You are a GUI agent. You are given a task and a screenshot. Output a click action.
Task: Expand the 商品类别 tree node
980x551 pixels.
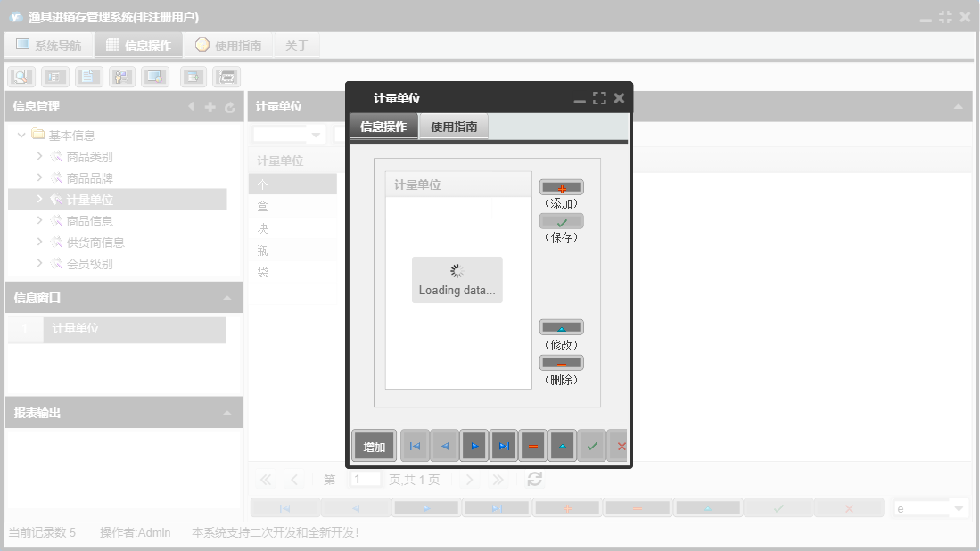(38, 156)
